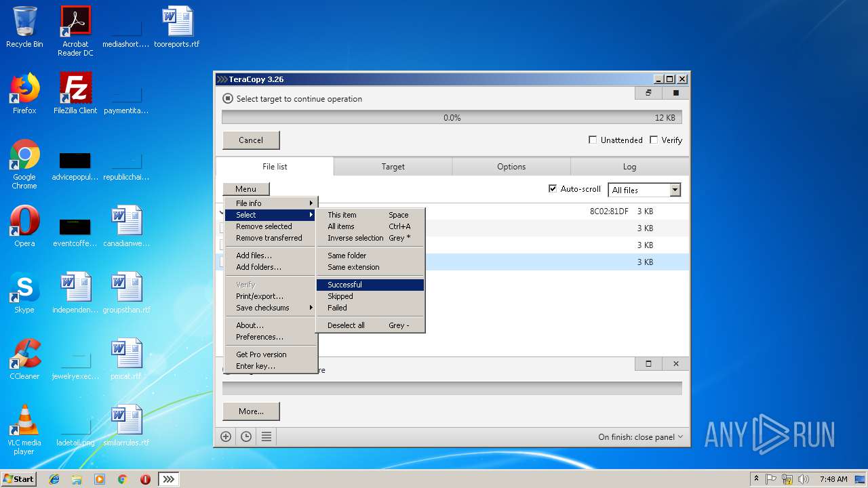Open Firefox desktop shortcut
This screenshot has height=488, width=868.
[x=24, y=94]
